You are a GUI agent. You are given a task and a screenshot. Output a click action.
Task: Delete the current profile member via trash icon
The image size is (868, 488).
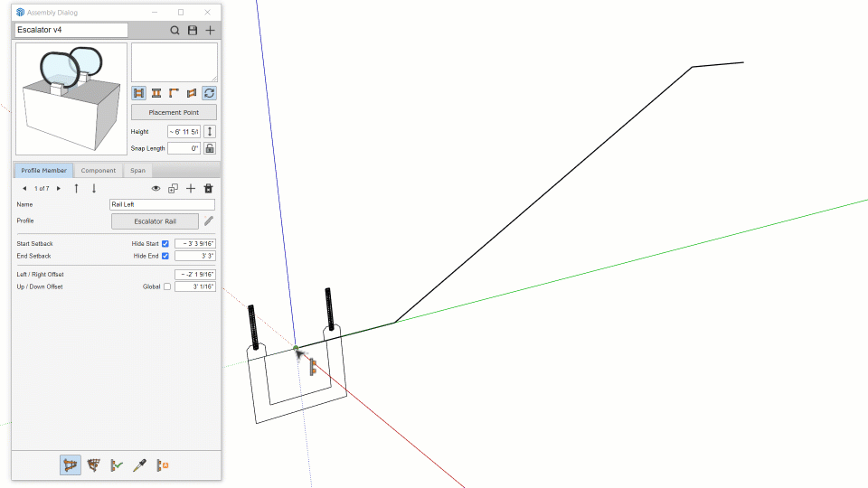coord(208,188)
